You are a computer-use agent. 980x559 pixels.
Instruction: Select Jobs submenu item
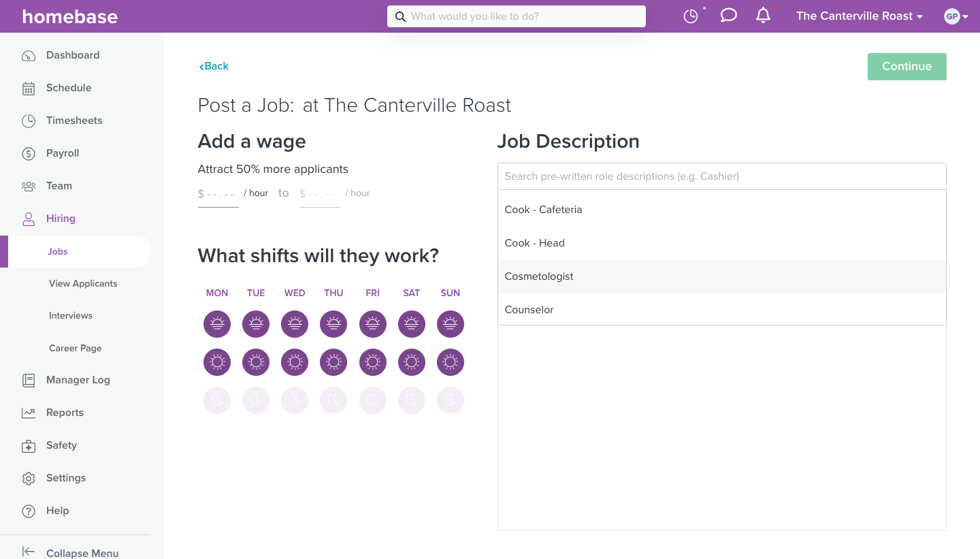click(58, 251)
